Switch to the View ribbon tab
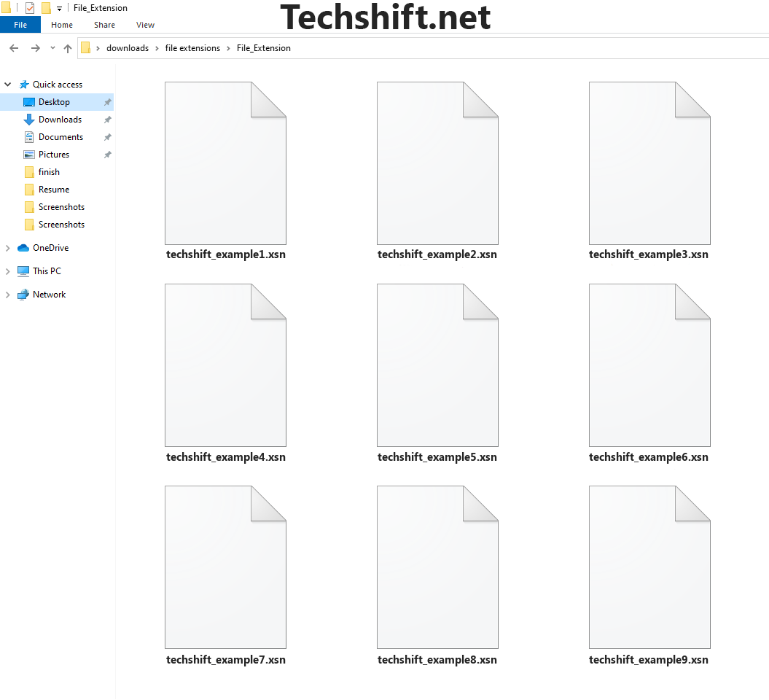Screen dimensions: 769x700 [146, 25]
